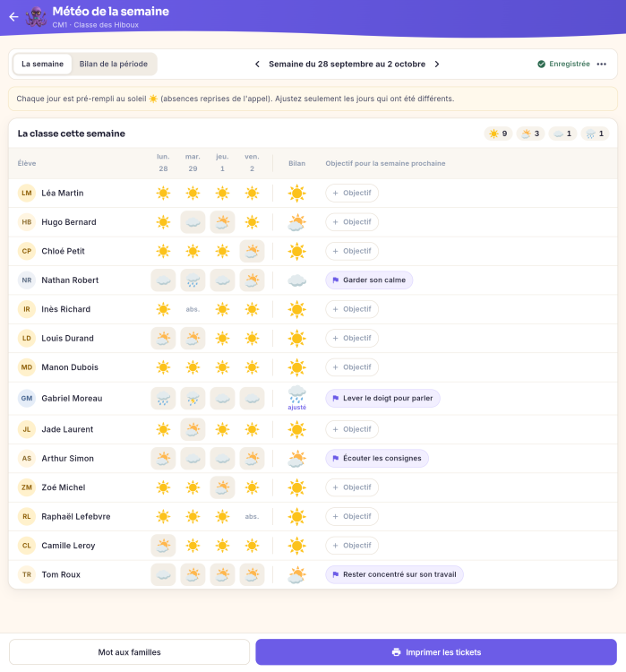This screenshot has width=626, height=672.
Task: Go to the previous week
Action: tap(257, 64)
